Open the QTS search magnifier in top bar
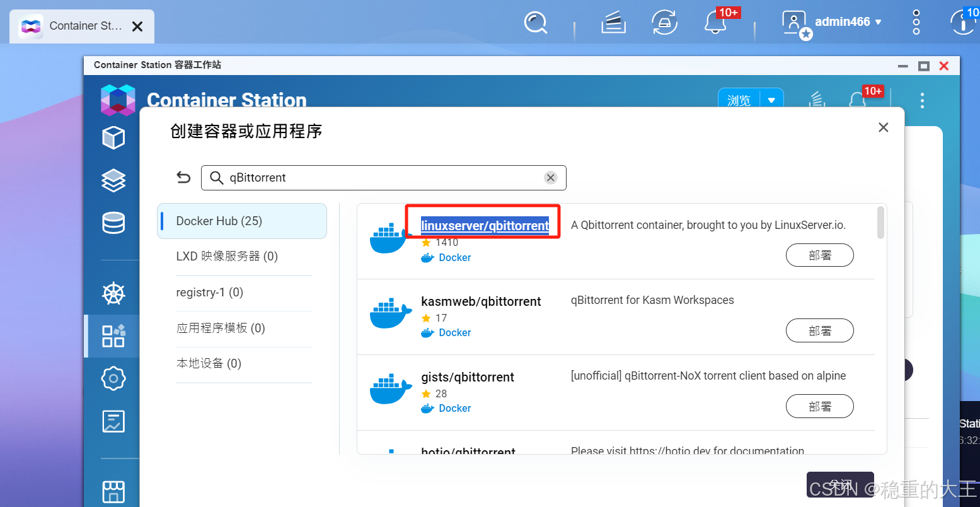The height and width of the screenshot is (507, 980). pyautogui.click(x=536, y=23)
